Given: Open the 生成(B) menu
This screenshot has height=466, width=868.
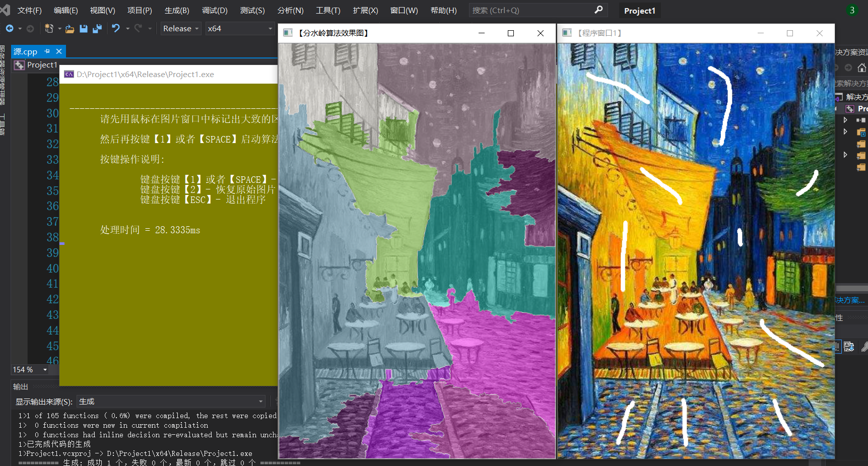Looking at the screenshot, I should 177,10.
